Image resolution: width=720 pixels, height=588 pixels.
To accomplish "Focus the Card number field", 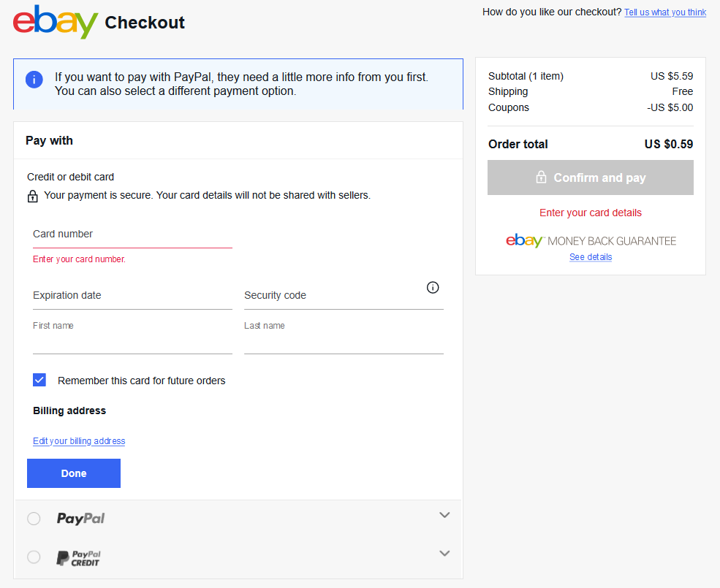I will coord(132,235).
